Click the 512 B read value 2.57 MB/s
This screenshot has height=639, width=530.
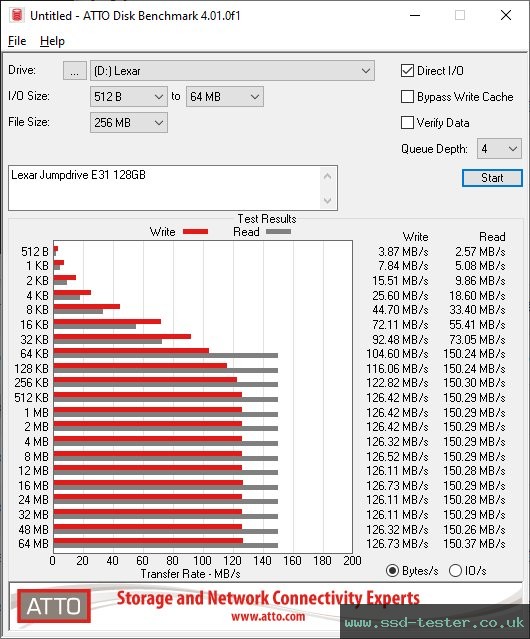480,251
